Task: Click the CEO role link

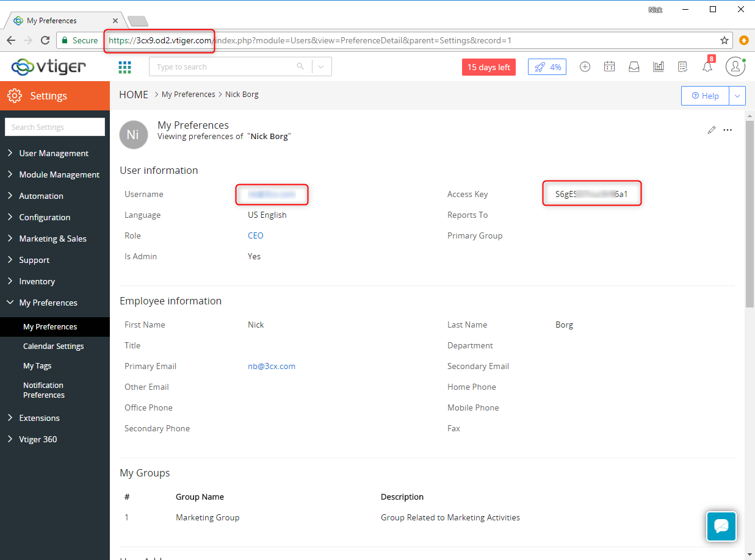Action: [256, 235]
